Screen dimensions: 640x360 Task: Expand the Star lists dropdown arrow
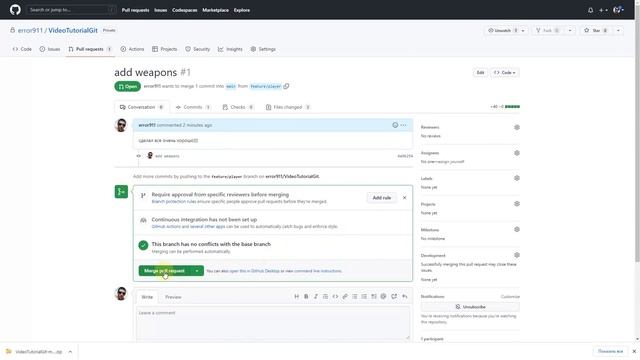pos(618,31)
